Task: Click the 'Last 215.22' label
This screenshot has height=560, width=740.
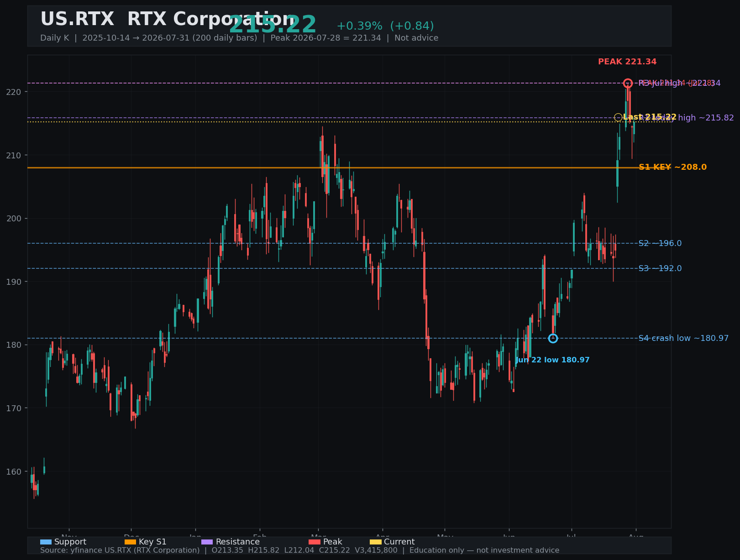Action: click(650, 117)
